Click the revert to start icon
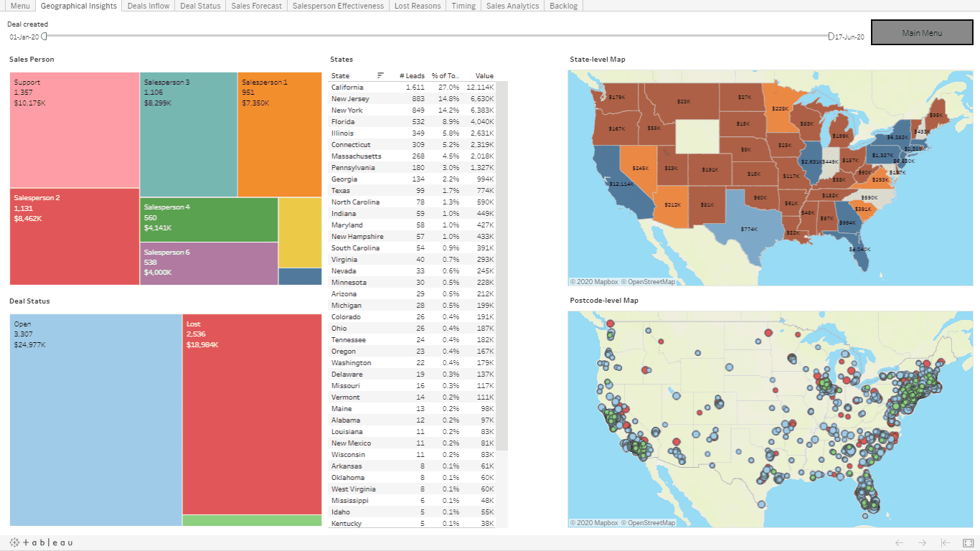 946,543
